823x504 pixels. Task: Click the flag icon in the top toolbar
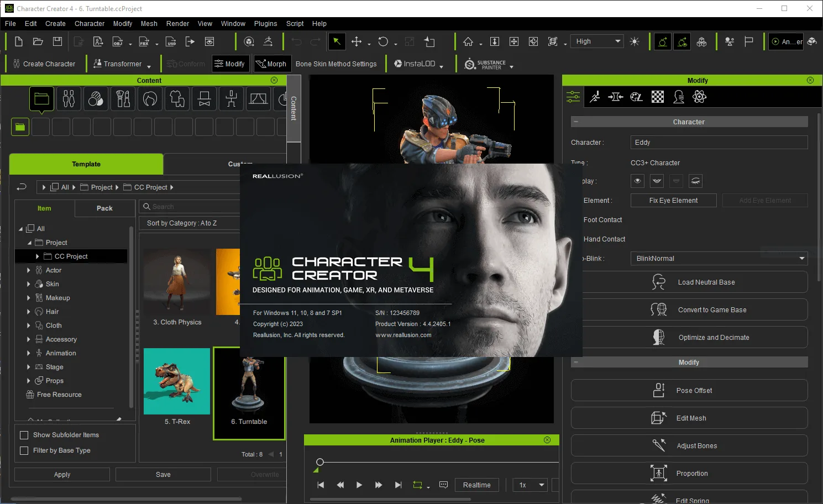(749, 41)
